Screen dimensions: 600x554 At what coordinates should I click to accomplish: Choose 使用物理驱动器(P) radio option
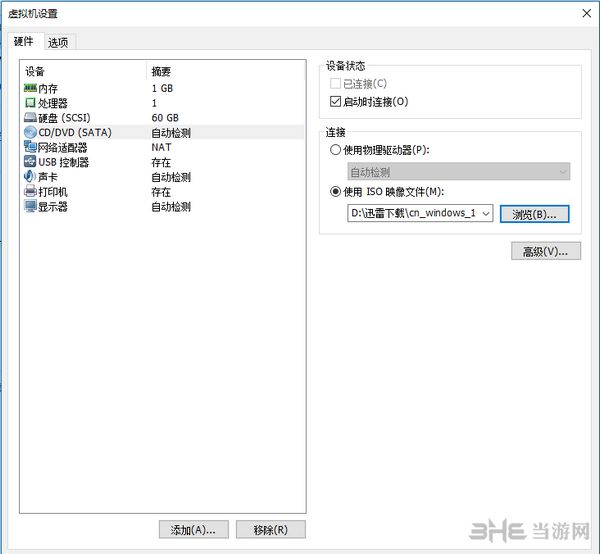335,150
